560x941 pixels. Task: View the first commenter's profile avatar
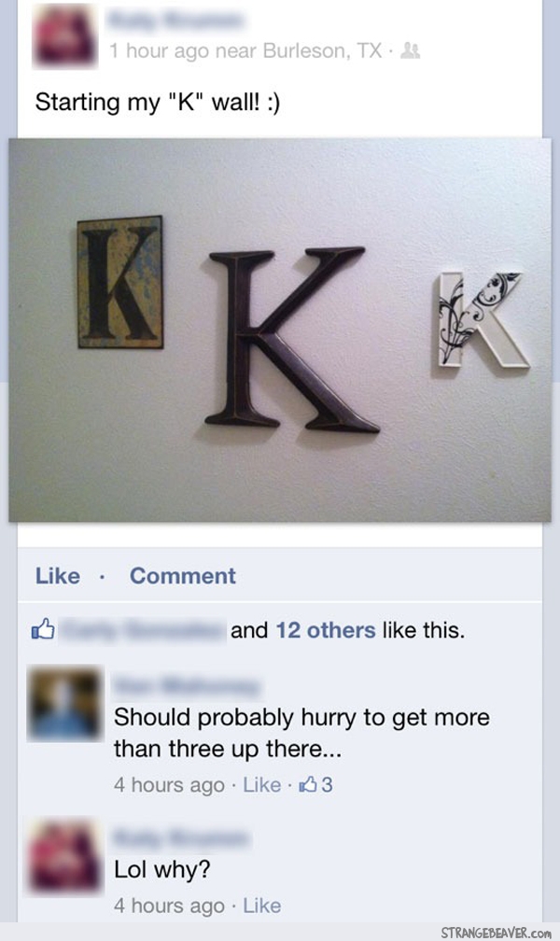point(64,702)
